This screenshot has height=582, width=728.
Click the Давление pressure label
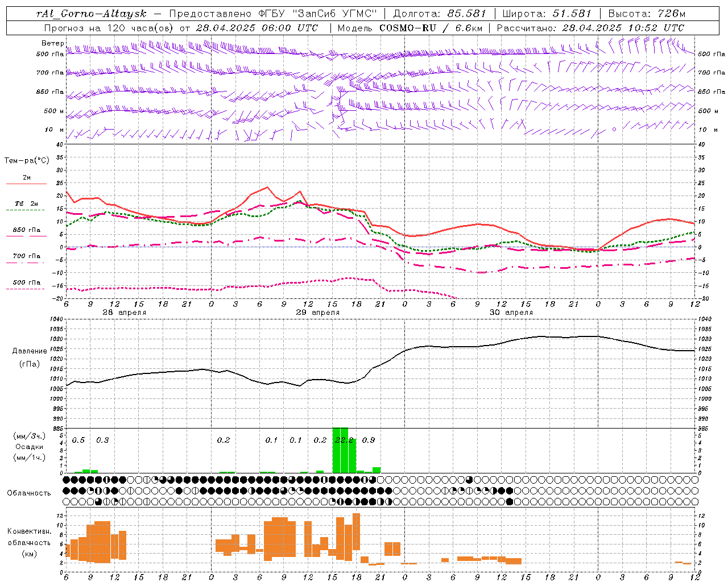30,351
